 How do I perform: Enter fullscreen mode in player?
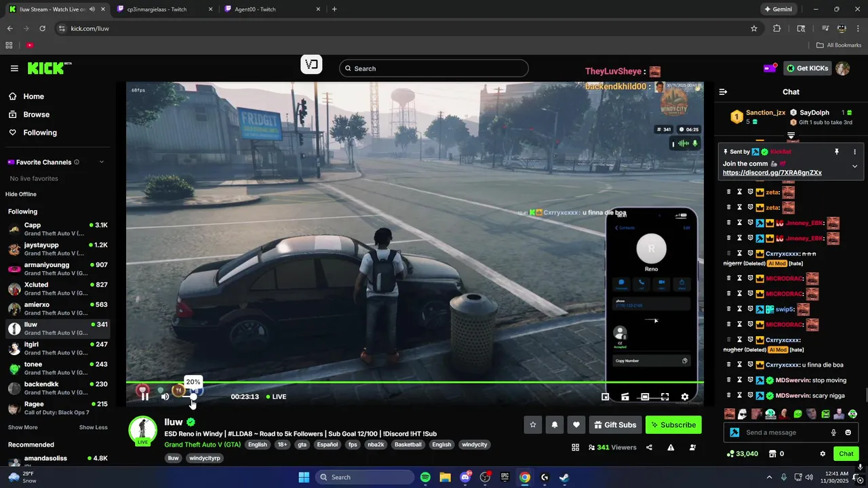(665, 397)
